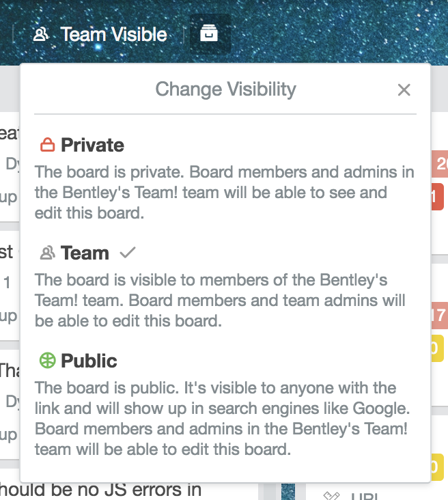Click the Change Visibility title text
Image resolution: width=448 pixels, height=500 pixels.
226,89
